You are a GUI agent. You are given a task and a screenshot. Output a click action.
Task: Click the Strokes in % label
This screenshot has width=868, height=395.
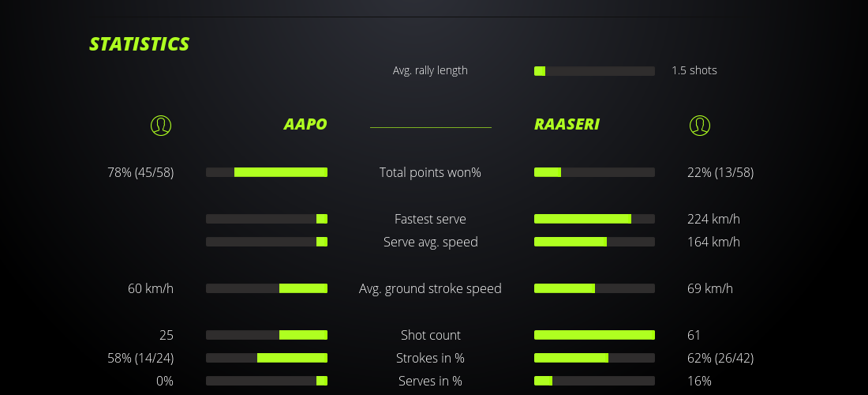click(430, 358)
